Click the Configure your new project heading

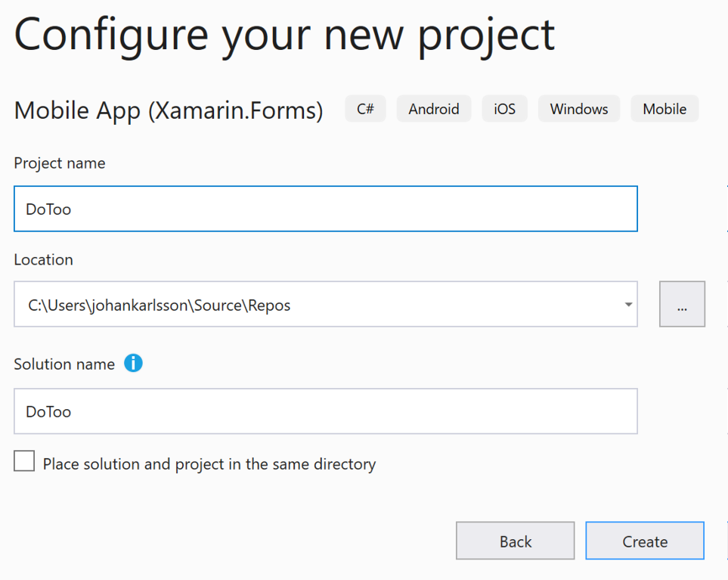click(284, 36)
